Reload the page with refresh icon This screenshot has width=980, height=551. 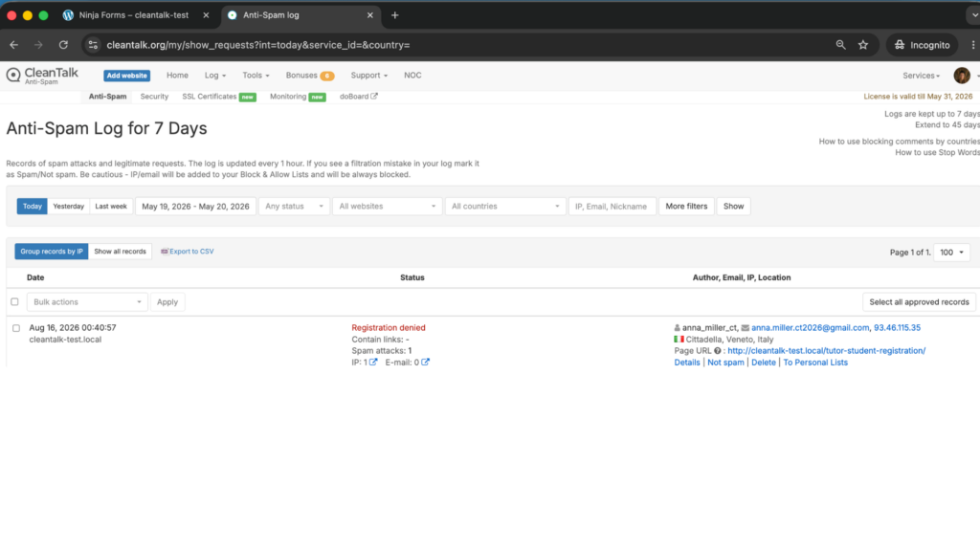point(63,45)
